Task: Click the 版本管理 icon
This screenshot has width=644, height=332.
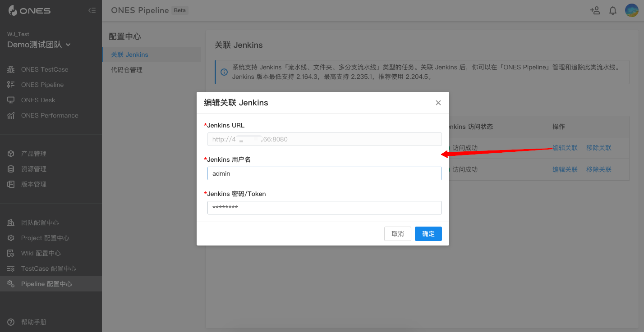Action: [x=11, y=184]
